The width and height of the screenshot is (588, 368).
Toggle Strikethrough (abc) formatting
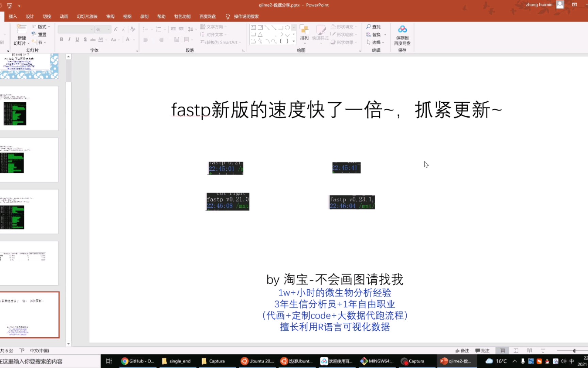93,40
